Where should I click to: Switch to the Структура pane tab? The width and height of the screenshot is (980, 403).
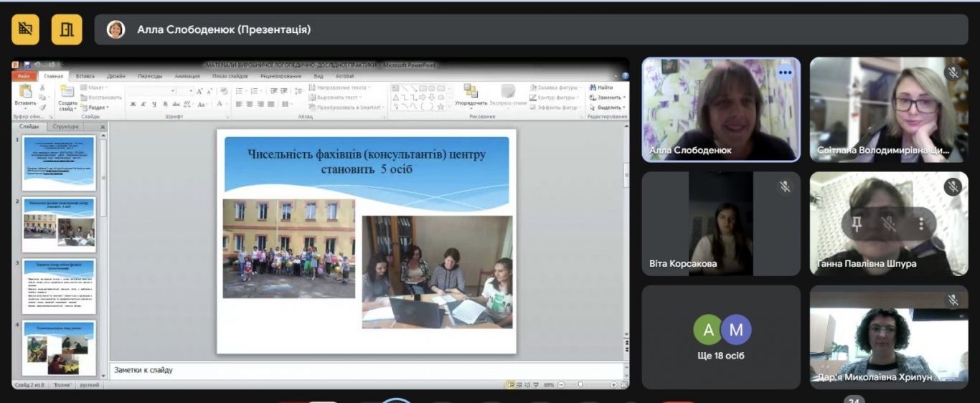(x=66, y=127)
